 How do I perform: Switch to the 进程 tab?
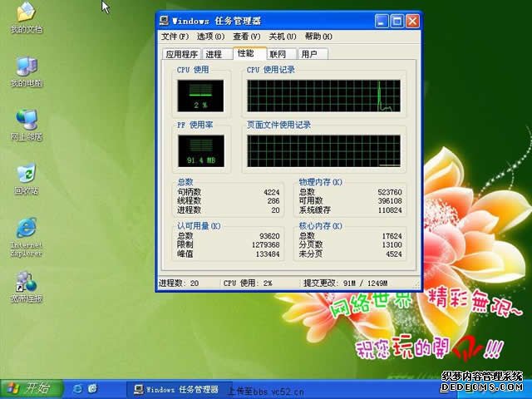[216, 54]
